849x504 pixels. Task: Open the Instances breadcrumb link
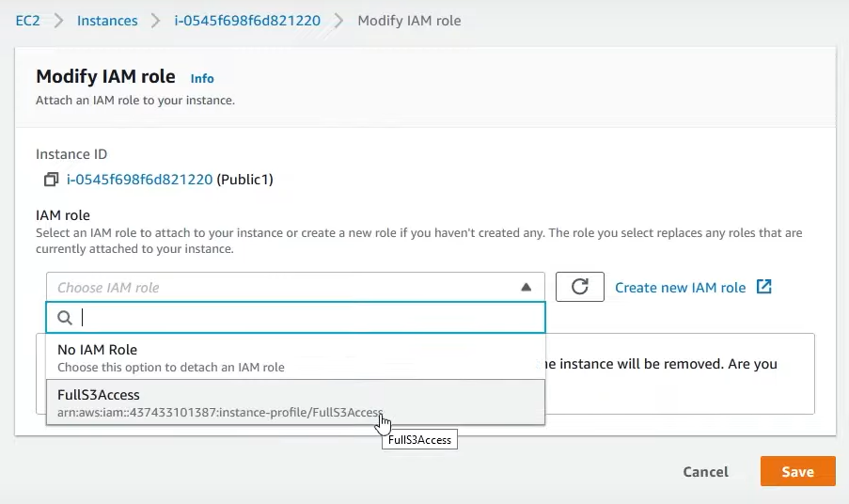click(x=107, y=21)
